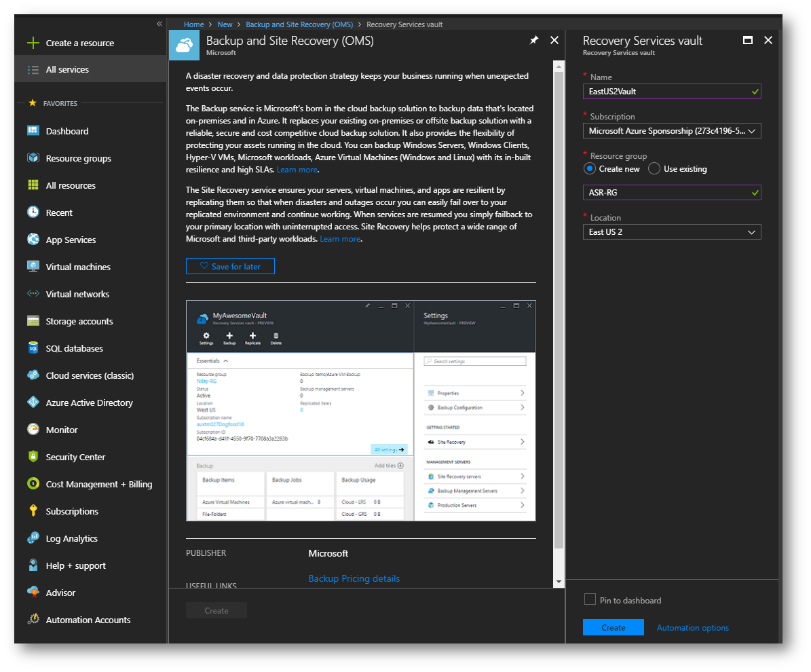This screenshot has height=672, width=811.
Task: Click the blue Create button in vault blade
Action: point(614,627)
